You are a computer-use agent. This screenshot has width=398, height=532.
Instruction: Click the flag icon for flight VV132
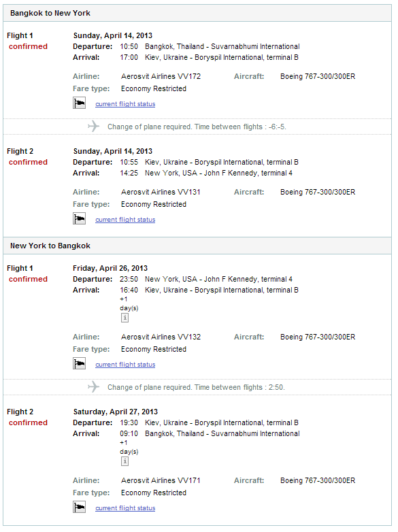(x=79, y=363)
